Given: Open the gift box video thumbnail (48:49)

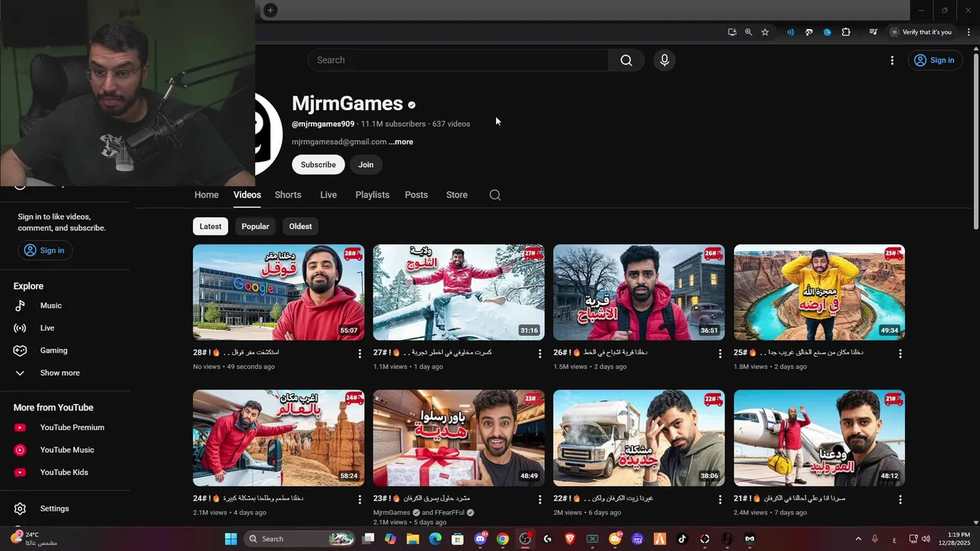Looking at the screenshot, I should pyautogui.click(x=459, y=439).
